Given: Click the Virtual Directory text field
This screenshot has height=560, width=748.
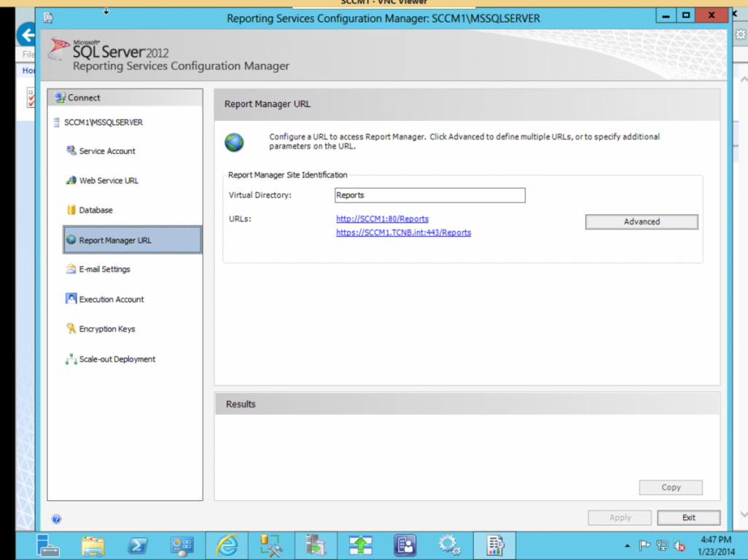Looking at the screenshot, I should pos(430,195).
